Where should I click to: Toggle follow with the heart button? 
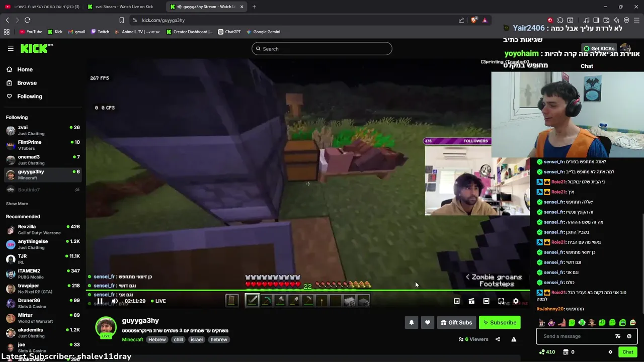tap(428, 323)
